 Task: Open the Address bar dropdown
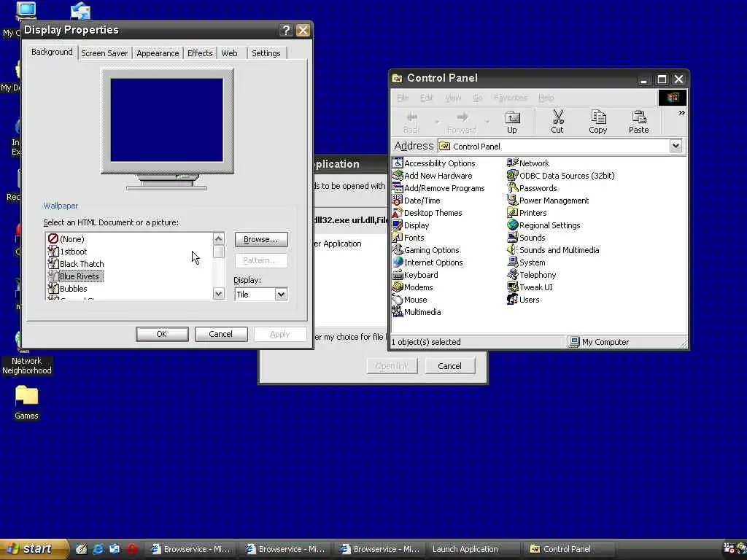tap(676, 146)
